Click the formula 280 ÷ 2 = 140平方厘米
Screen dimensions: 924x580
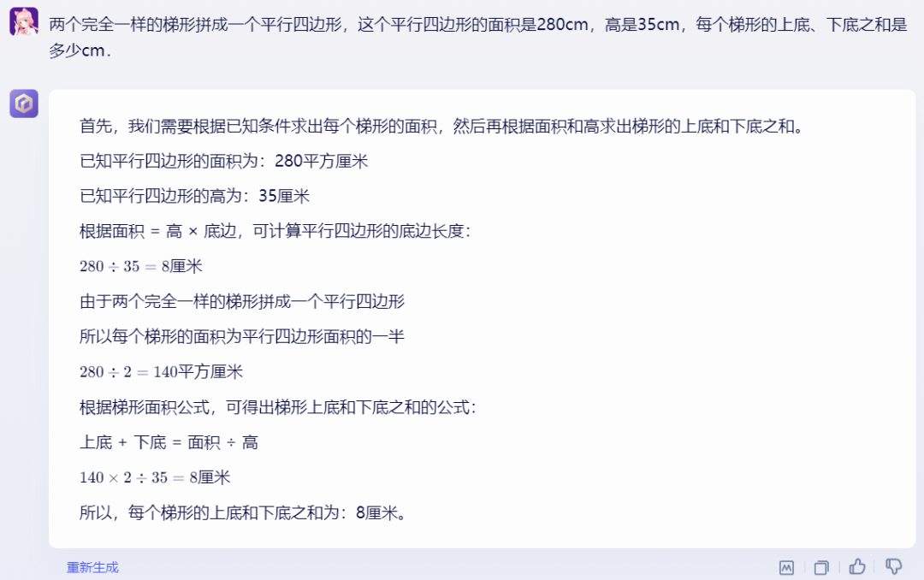(162, 372)
